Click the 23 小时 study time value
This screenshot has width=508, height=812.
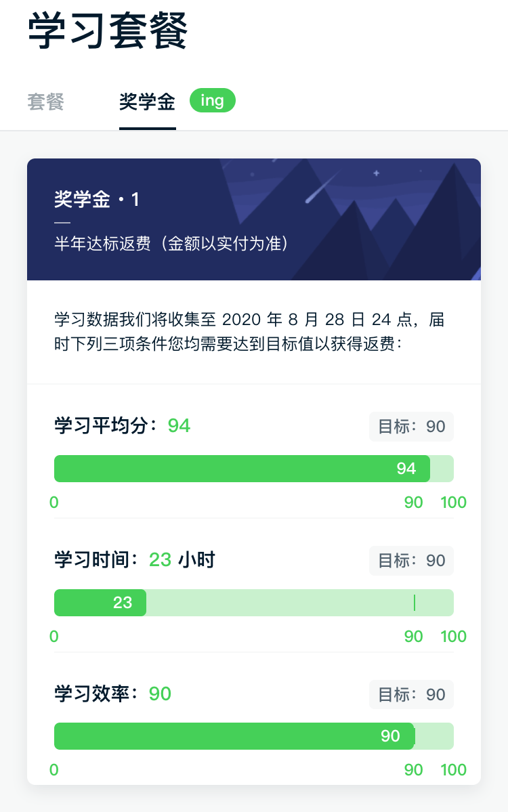(x=182, y=560)
